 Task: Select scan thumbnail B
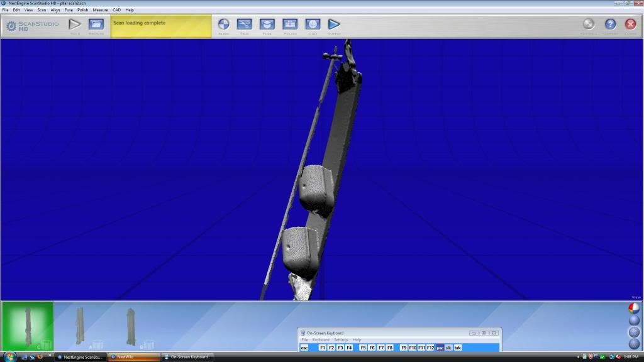[x=131, y=326]
